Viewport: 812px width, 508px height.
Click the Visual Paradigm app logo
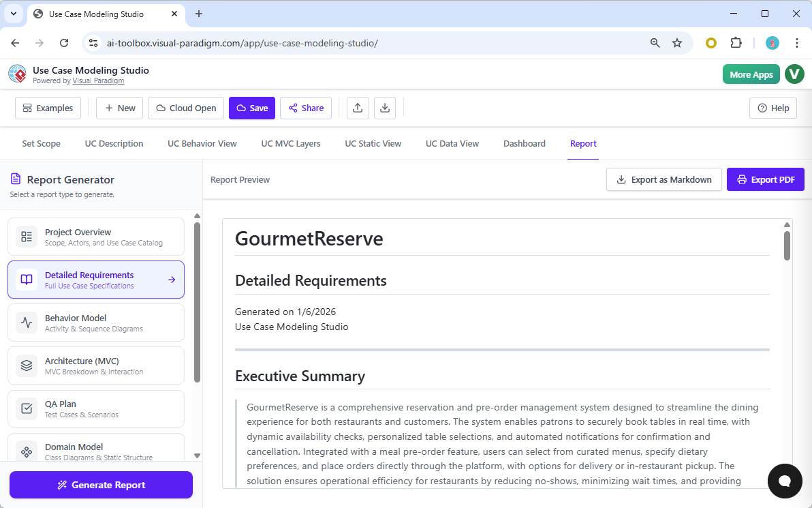coord(17,74)
